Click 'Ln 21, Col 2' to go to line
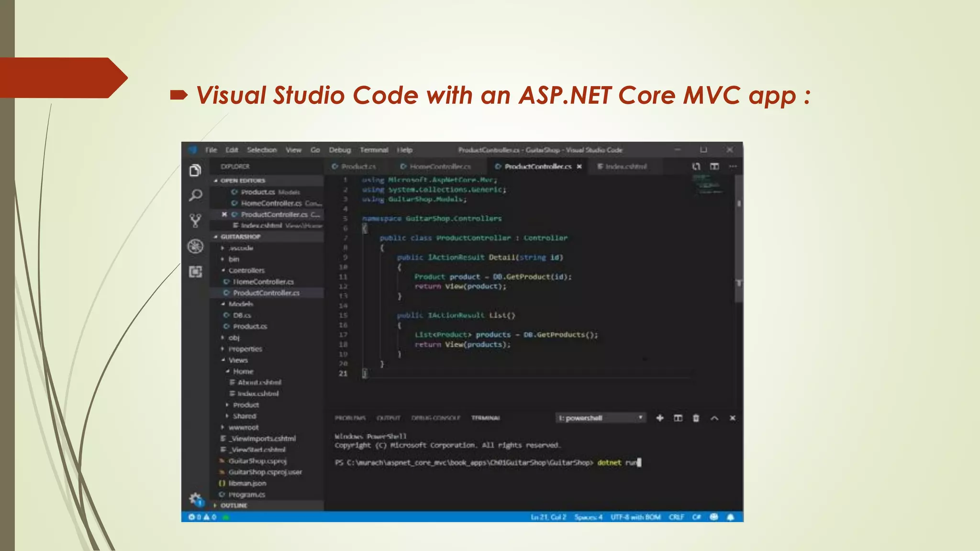 (x=548, y=517)
